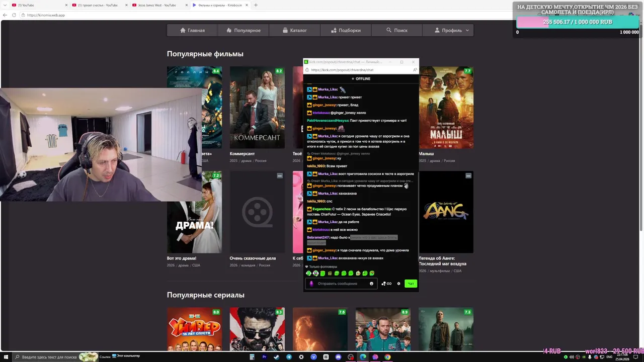Open the Главная home navigation item
This screenshot has height=362, width=644.
click(193, 30)
